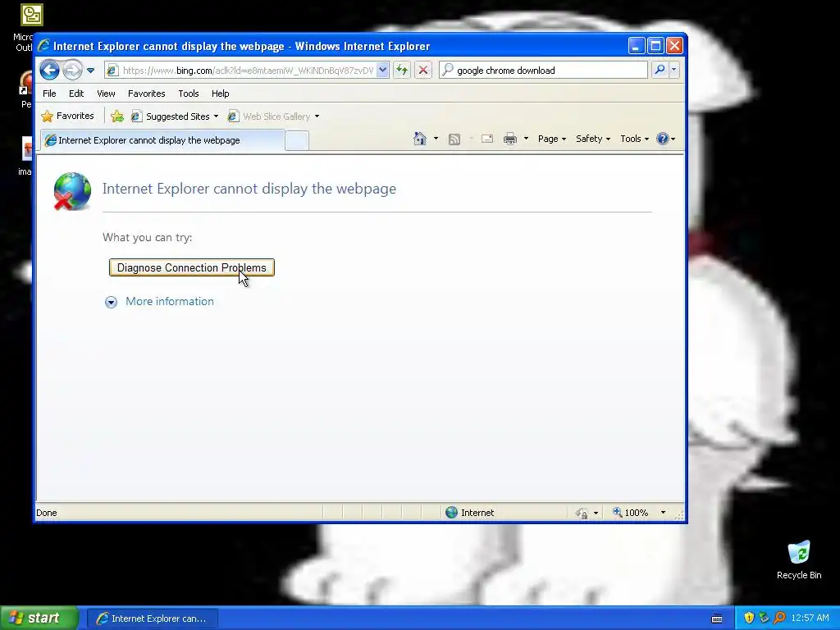The image size is (840, 630).
Task: Expand the address bar URL dropdown
Action: (x=382, y=71)
